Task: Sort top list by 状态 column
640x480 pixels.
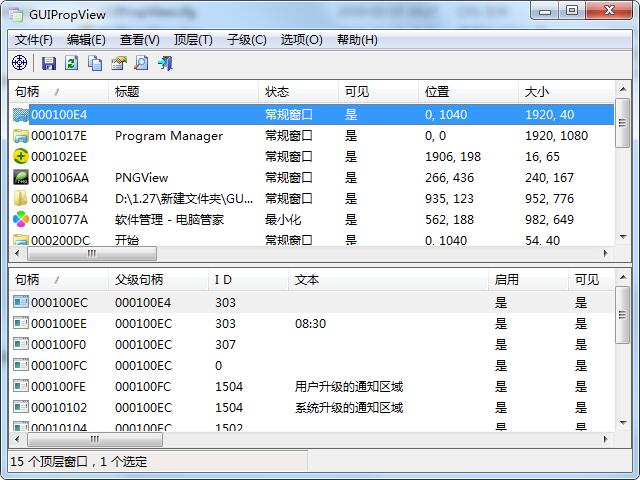Action: [298, 92]
